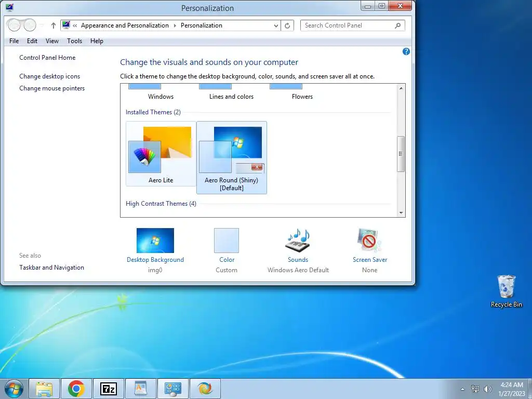
Task: Select the Recycle Bin desktop icon
Action: click(x=506, y=291)
